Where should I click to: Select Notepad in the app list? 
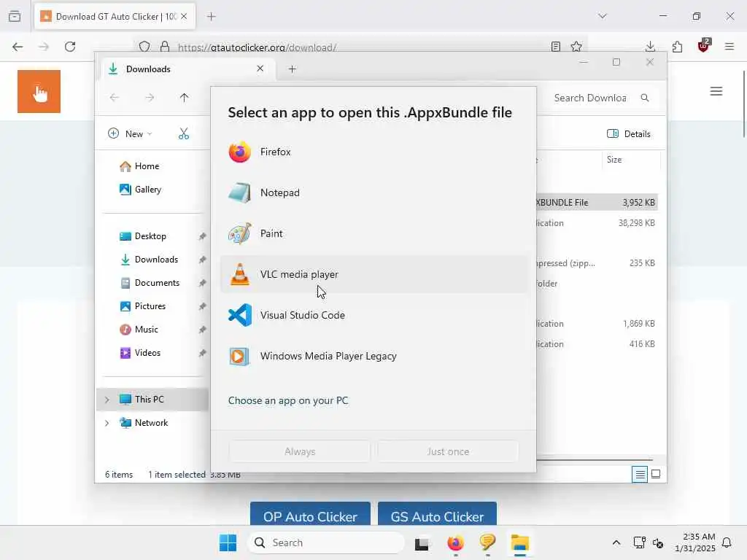pos(374,192)
